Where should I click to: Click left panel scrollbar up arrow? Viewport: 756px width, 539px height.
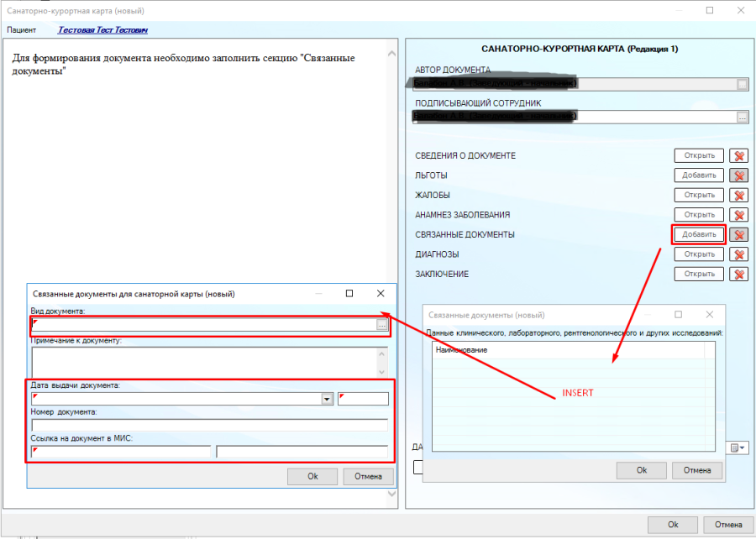tap(392, 54)
